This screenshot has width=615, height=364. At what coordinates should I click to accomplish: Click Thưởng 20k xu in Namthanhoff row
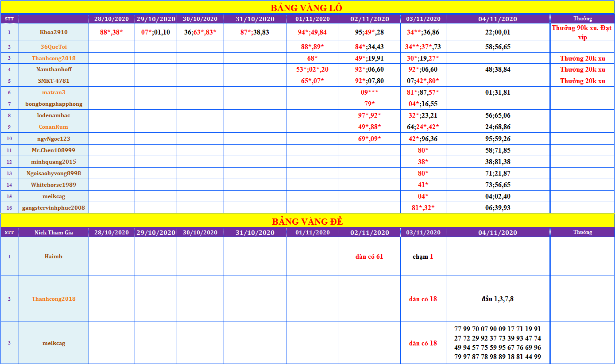(x=583, y=69)
